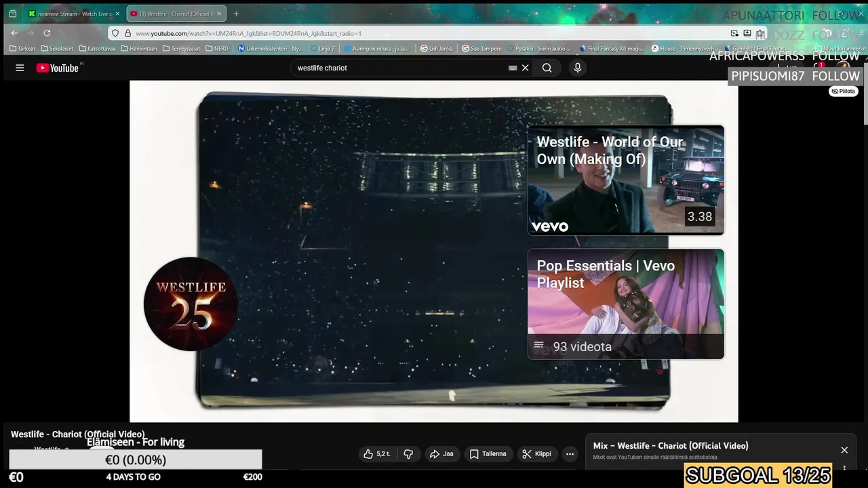Open the Mix playlist options menu

click(x=844, y=468)
